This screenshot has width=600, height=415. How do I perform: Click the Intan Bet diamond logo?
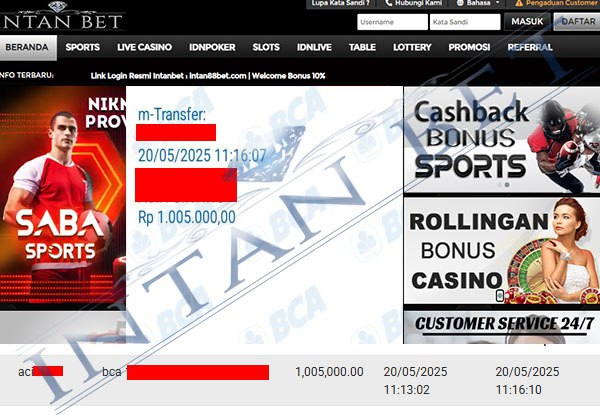click(x=57, y=7)
